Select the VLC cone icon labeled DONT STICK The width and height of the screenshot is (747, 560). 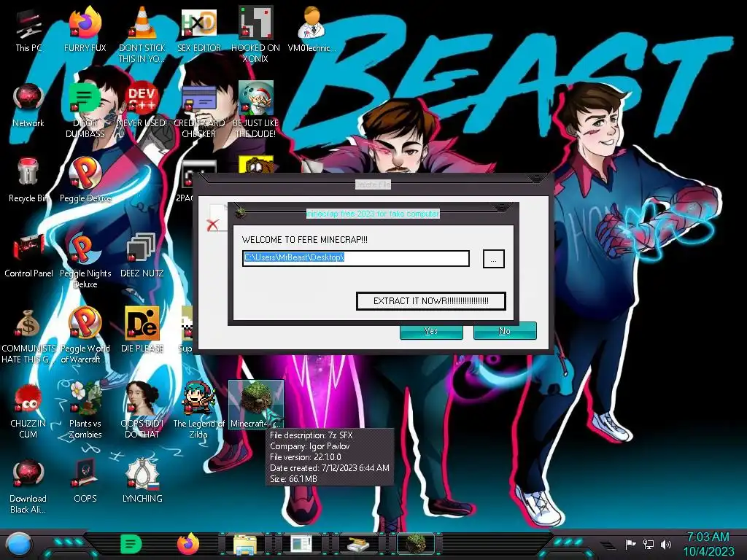click(142, 34)
